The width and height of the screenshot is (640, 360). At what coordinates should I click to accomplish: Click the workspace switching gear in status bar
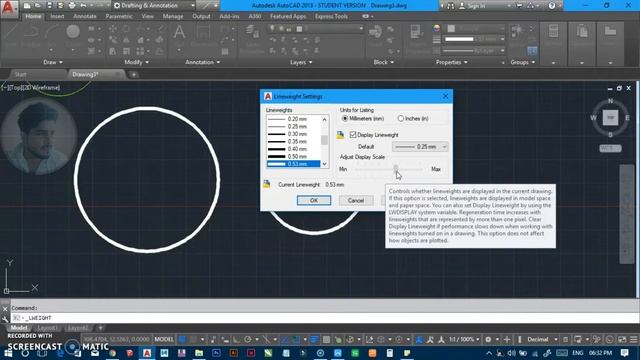click(488, 340)
